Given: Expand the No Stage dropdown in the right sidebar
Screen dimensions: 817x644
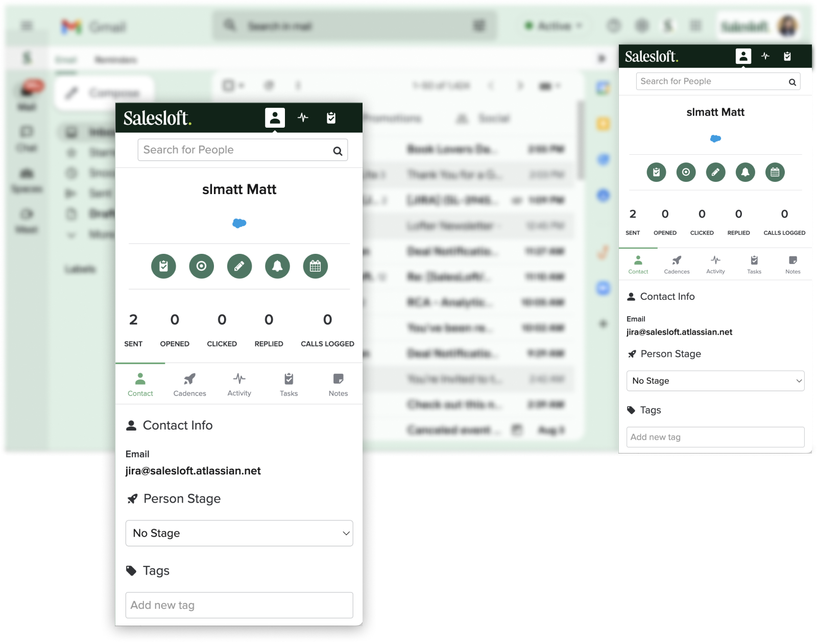Looking at the screenshot, I should (x=715, y=381).
